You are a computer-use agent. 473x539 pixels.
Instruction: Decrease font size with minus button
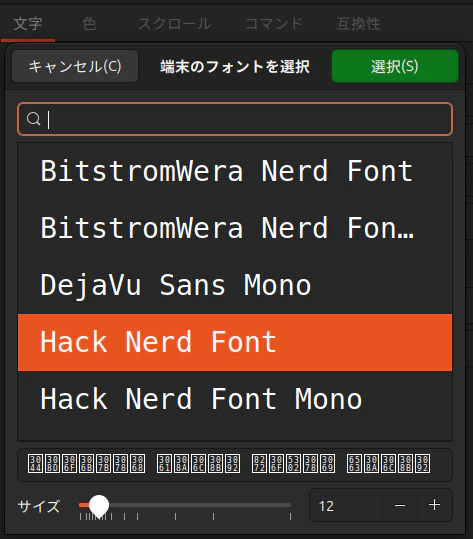coord(400,506)
